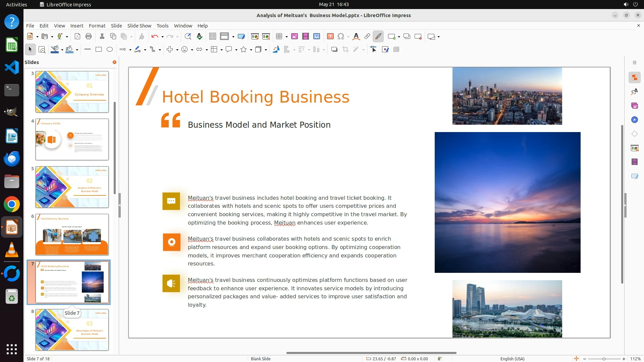This screenshot has width=644, height=362.
Task: Toggle the Display Grid button
Action: click(x=212, y=37)
